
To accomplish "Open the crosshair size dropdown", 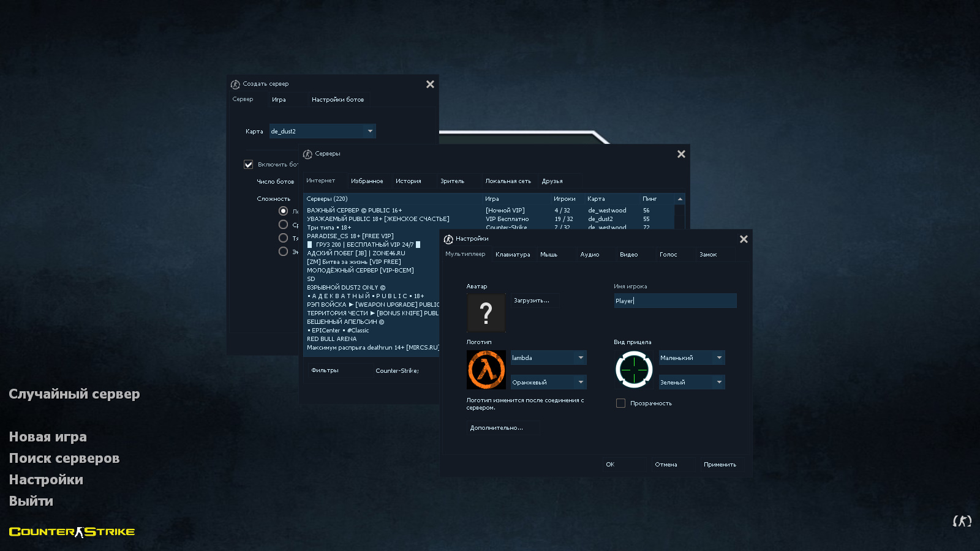I will [718, 358].
